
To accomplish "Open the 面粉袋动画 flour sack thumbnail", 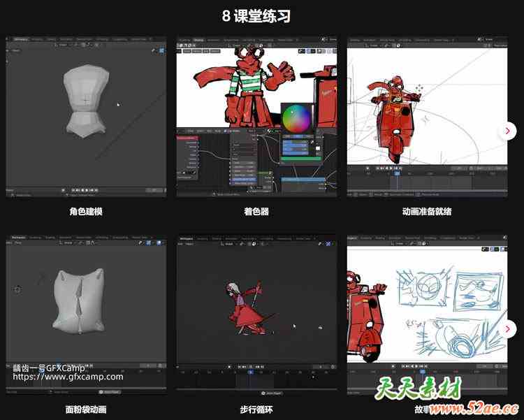I will (86, 314).
